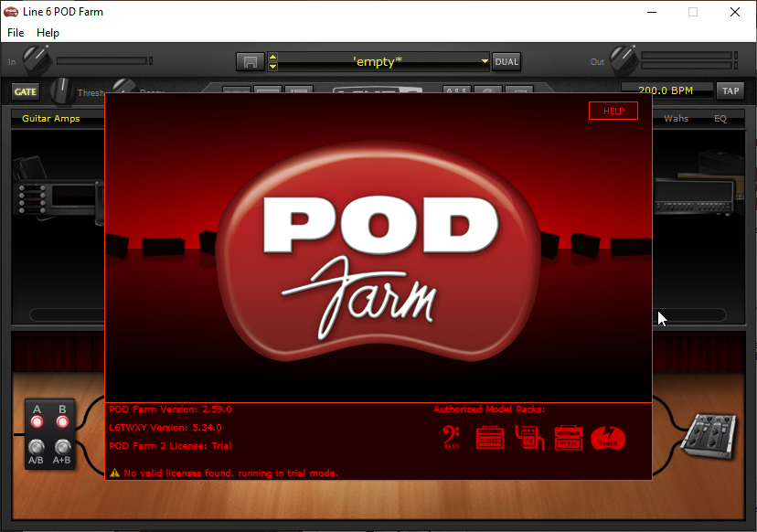Click the POD Farm application title icon

[x=11, y=12]
